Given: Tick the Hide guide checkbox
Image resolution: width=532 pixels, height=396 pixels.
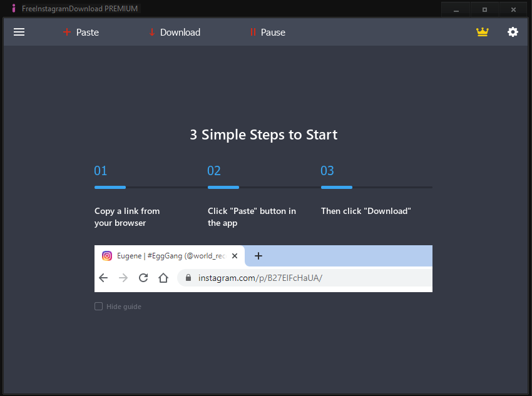Looking at the screenshot, I should click(98, 307).
